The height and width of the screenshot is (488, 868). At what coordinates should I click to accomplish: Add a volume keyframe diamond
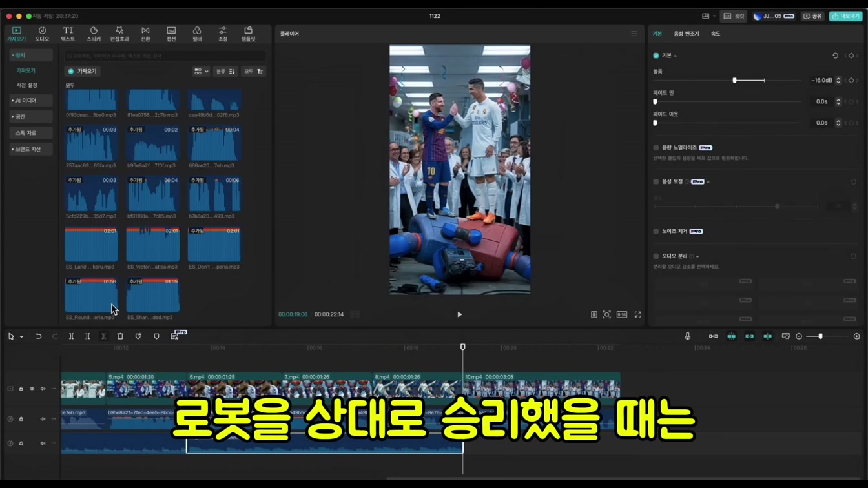click(851, 81)
